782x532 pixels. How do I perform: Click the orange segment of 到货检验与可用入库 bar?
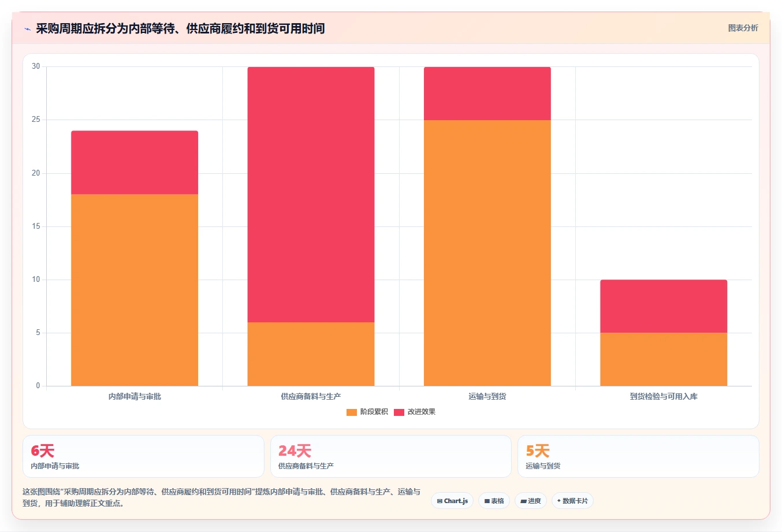click(664, 359)
